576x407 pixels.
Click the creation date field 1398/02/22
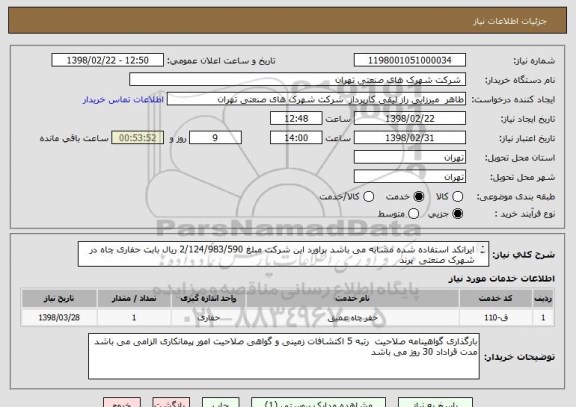(410, 119)
